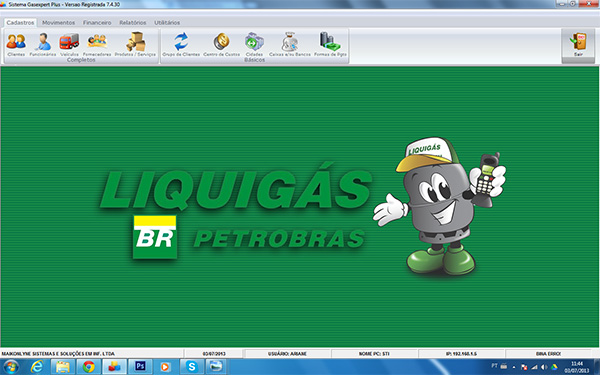Open the media player taskbar icon

[165, 367]
